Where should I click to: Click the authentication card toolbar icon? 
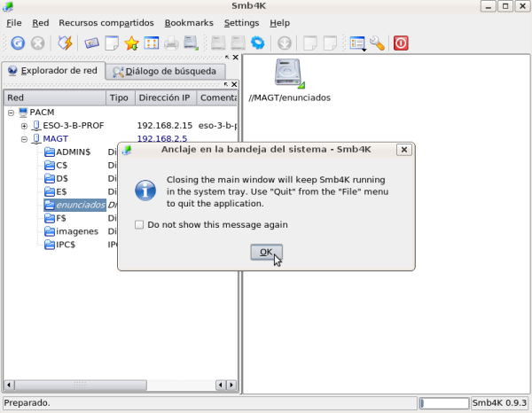[x=91, y=43]
